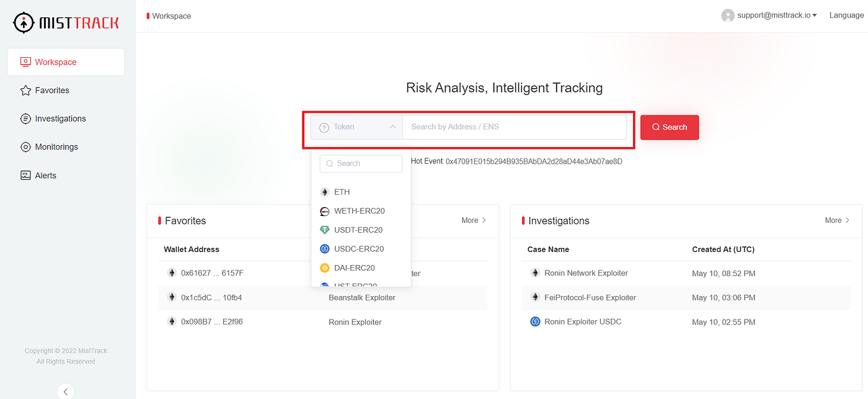Click the May 10, 03:06 PM timestamp
This screenshot has width=868, height=399.
click(724, 297)
